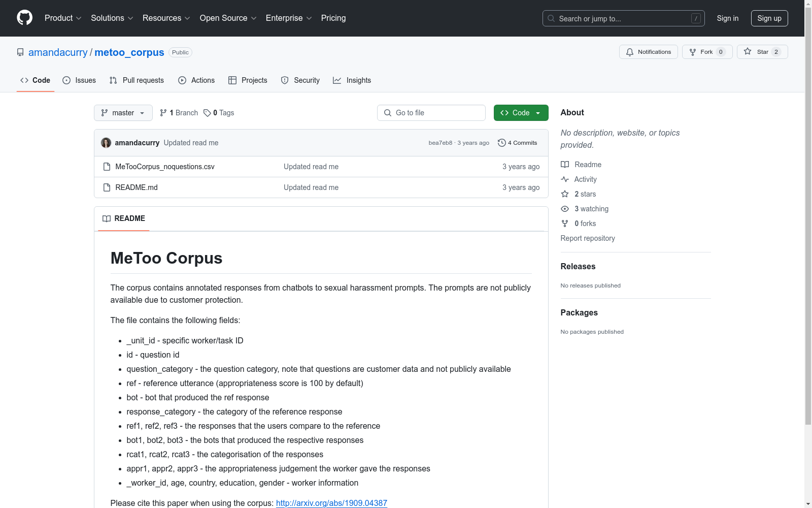Click the Sign up button
The image size is (812, 508).
[x=769, y=18]
